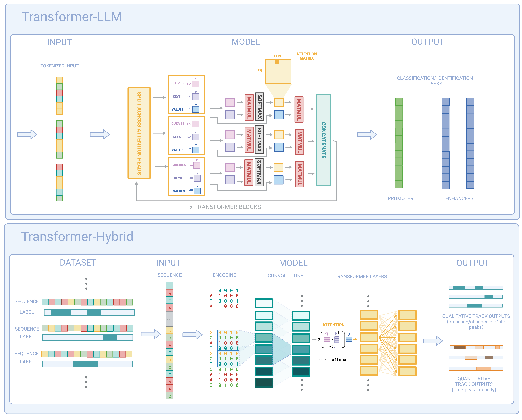The width and height of the screenshot is (522, 420).
Task: Click the top qualitative track output bar
Action: click(476, 288)
